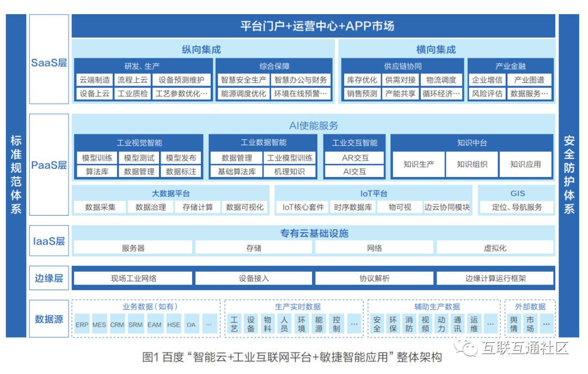This screenshot has width=588, height=374.
Task: Click the 安全防护体系 side bar
Action: tap(569, 175)
